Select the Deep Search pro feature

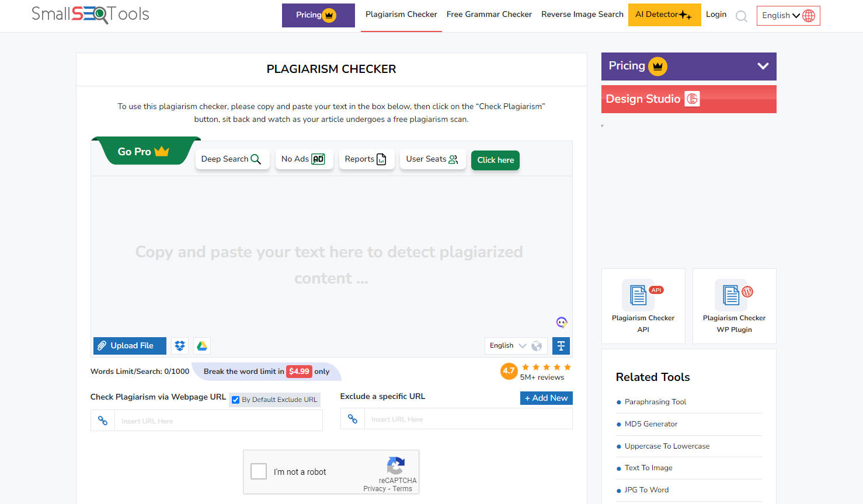[232, 159]
